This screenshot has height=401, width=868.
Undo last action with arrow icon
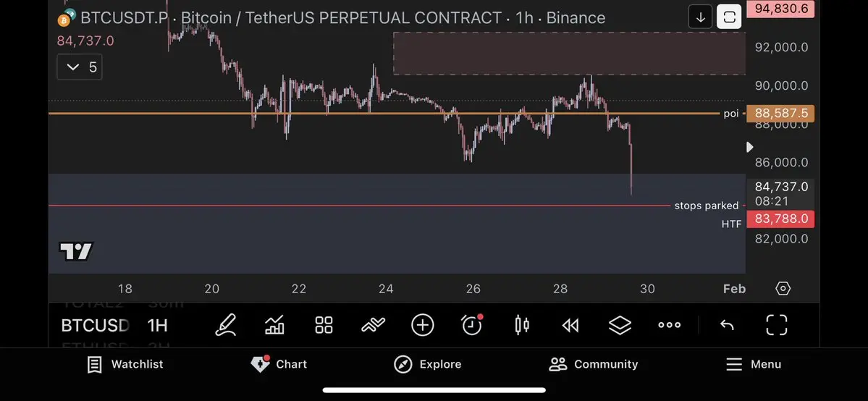pyautogui.click(x=727, y=325)
